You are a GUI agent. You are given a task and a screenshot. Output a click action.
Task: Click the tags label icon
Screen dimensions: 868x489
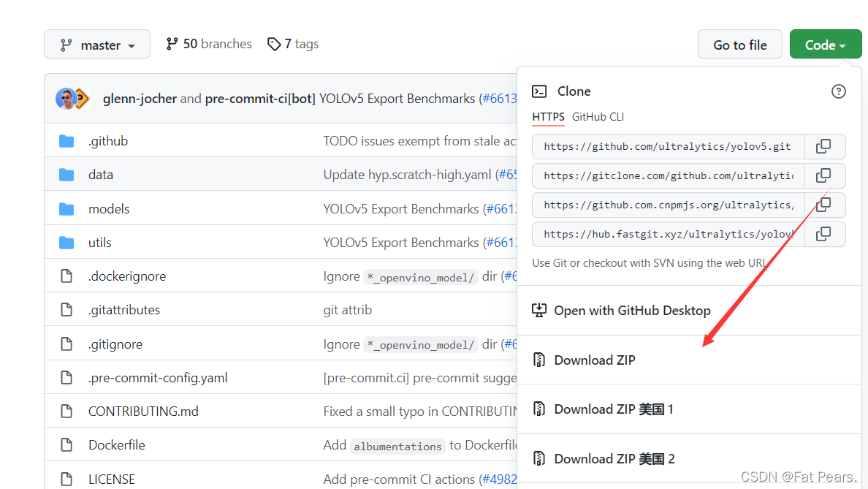pos(274,44)
